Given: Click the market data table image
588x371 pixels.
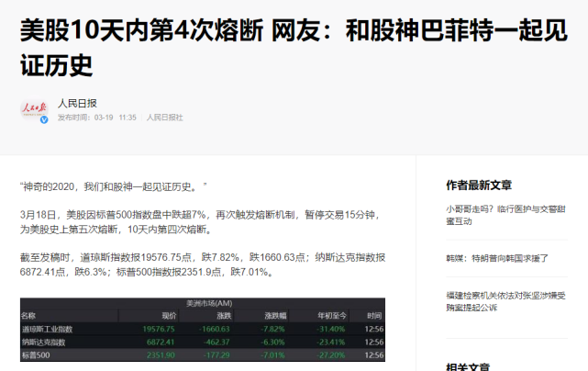Looking at the screenshot, I should click(203, 330).
